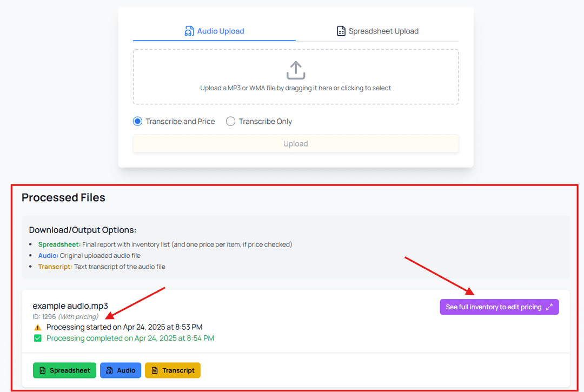Screen dimensions: 584x392
Task: Click the audio file icon on blue Audio button
Action: (x=109, y=370)
